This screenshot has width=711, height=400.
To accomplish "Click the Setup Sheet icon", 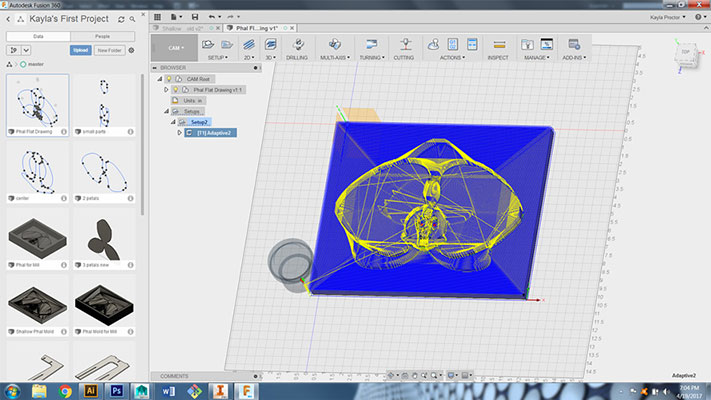I will [472, 44].
